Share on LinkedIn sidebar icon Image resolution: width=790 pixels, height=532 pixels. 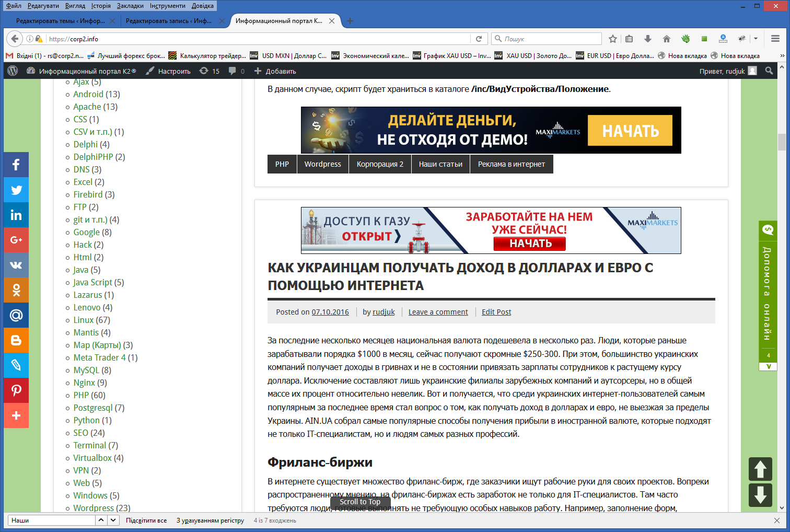(16, 215)
